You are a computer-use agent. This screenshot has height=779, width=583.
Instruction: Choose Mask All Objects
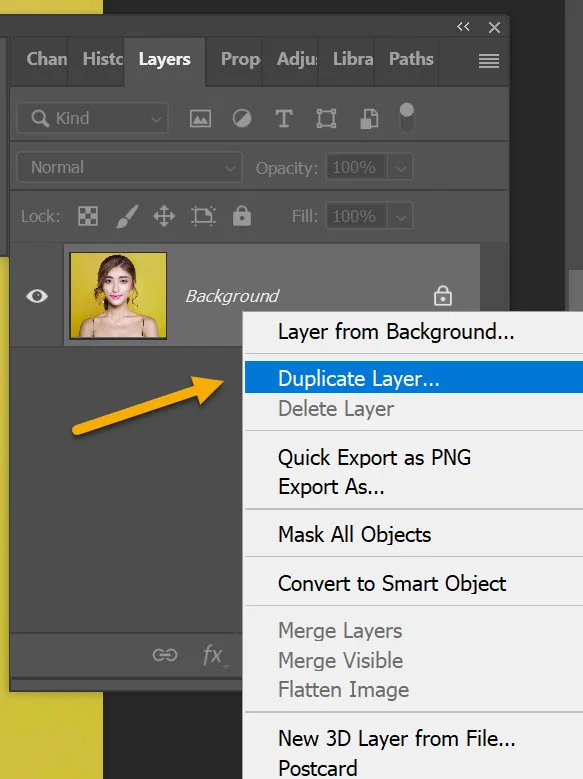pyautogui.click(x=414, y=535)
